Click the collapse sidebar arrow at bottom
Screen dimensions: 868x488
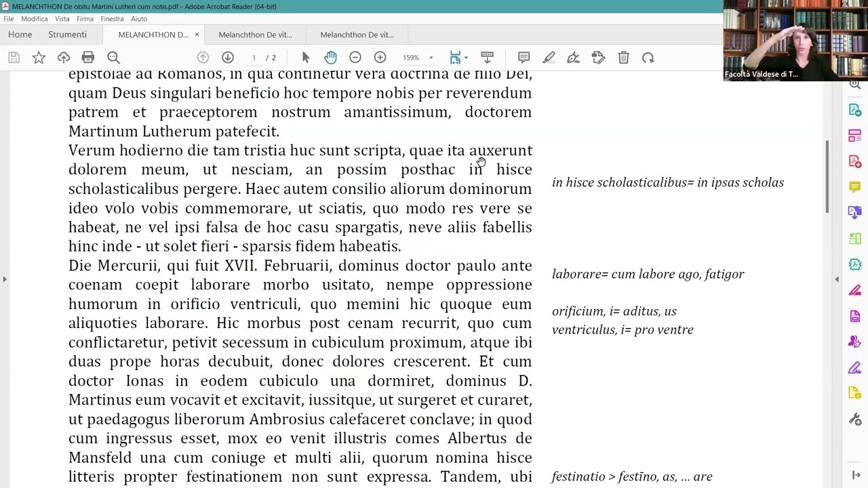click(x=856, y=475)
